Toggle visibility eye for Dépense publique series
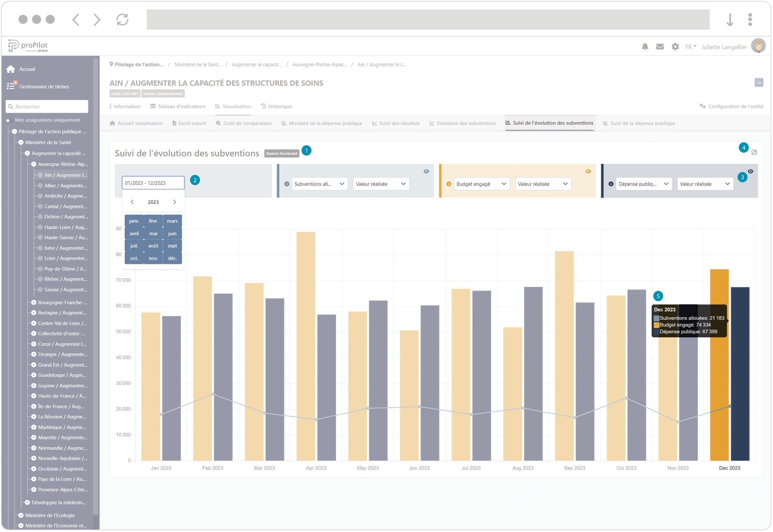This screenshot has width=773, height=532. tap(750, 172)
